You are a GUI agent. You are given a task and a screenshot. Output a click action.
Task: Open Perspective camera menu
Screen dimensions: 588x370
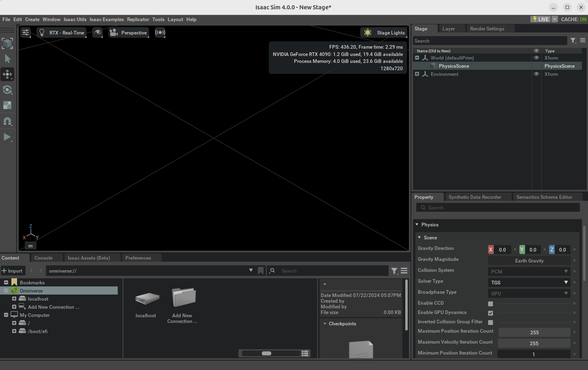[x=129, y=33]
